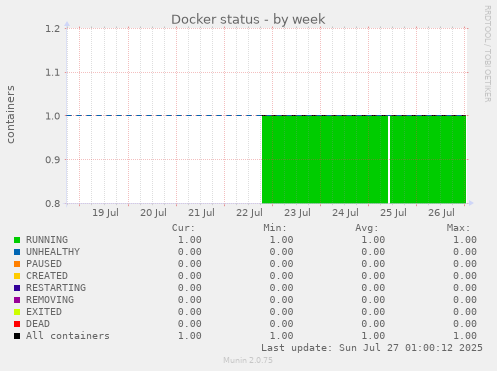Image resolution: width=497 pixels, height=371 pixels.
Task: Click the dark blue RESTARTING legend swatch
Action: click(17, 288)
